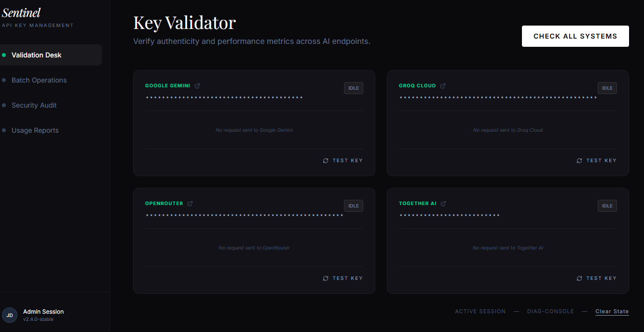This screenshot has height=332, width=644.
Task: Click the Together AI masked key field
Action: point(450,215)
